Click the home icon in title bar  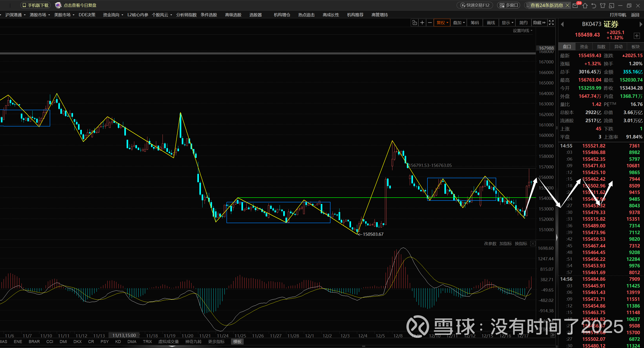[585, 5]
